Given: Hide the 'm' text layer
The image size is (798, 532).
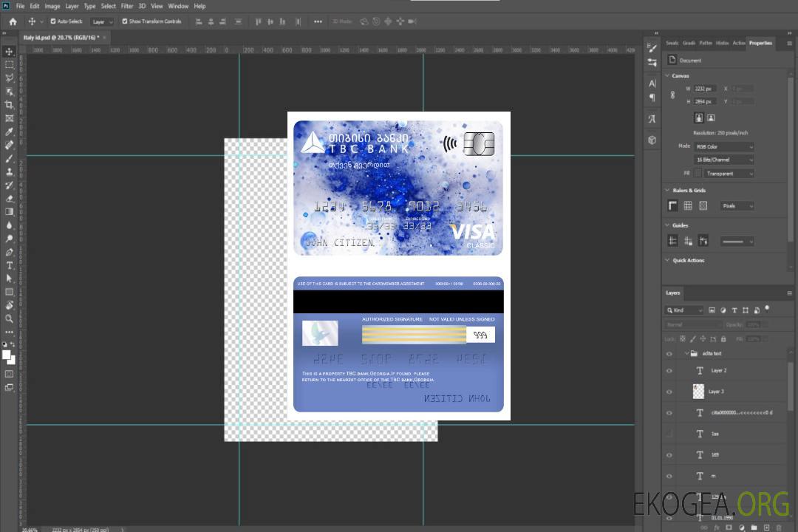Looking at the screenshot, I should click(x=669, y=477).
